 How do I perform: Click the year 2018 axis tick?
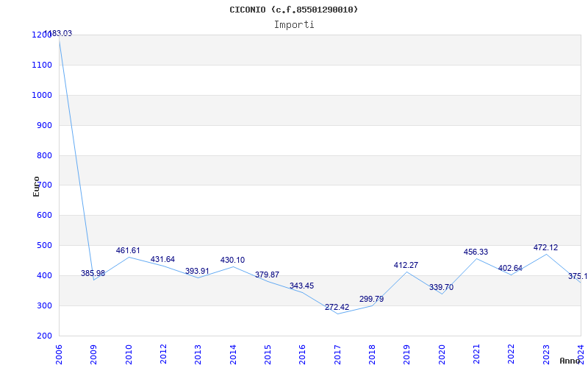[372, 355]
